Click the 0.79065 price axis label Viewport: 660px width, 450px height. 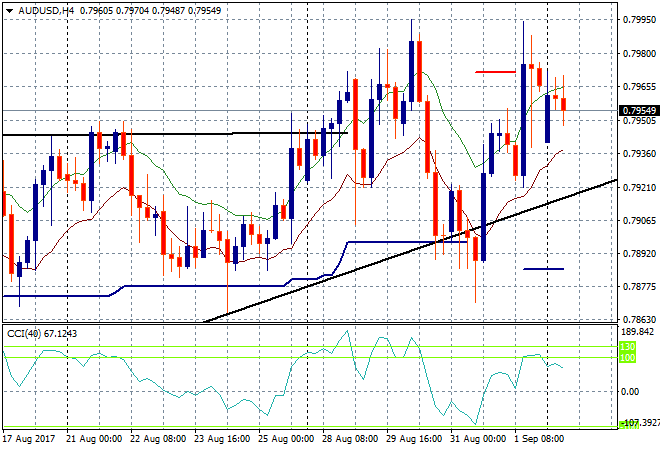click(639, 220)
